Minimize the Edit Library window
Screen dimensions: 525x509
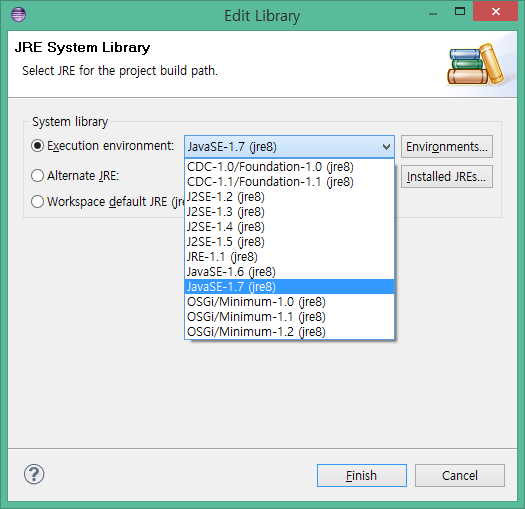433,13
